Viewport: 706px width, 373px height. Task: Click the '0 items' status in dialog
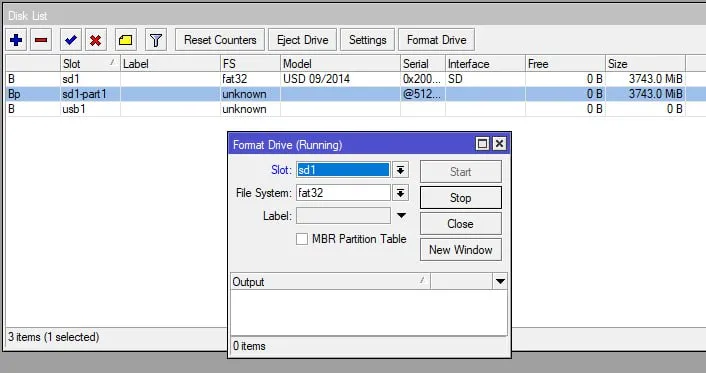click(249, 346)
